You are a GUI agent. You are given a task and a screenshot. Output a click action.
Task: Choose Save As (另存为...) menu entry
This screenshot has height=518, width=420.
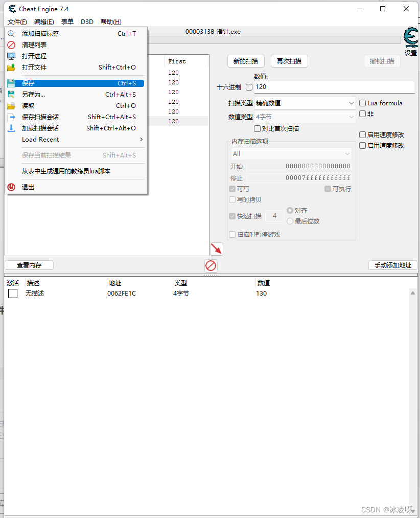tap(76, 94)
